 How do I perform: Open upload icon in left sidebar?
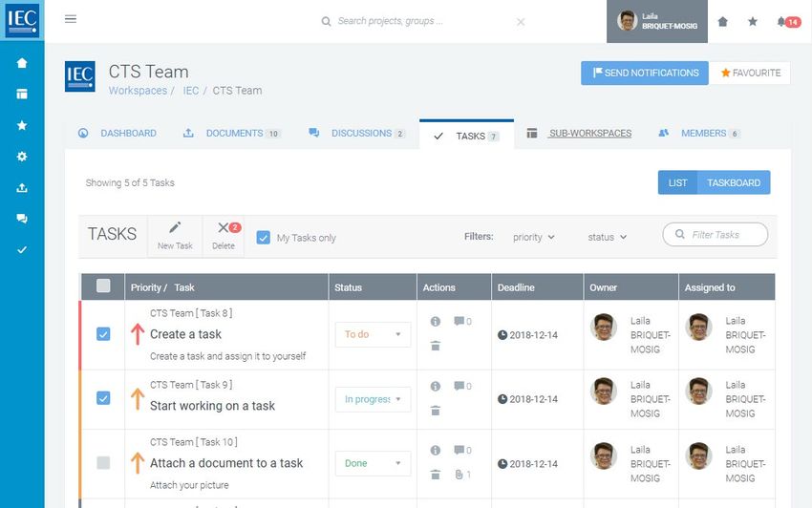pos(22,187)
